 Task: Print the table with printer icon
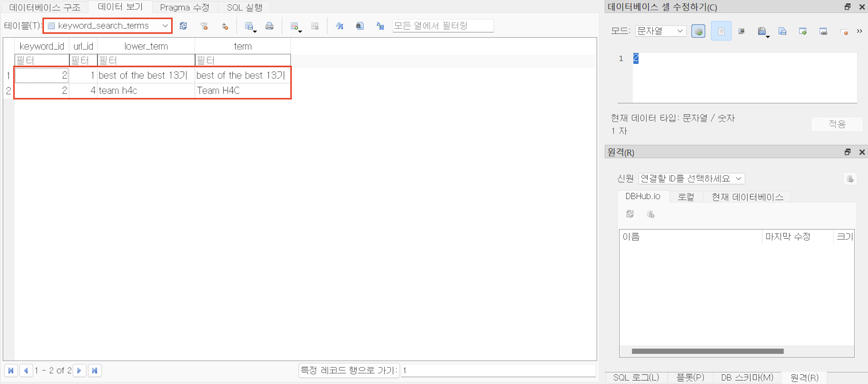(x=269, y=26)
